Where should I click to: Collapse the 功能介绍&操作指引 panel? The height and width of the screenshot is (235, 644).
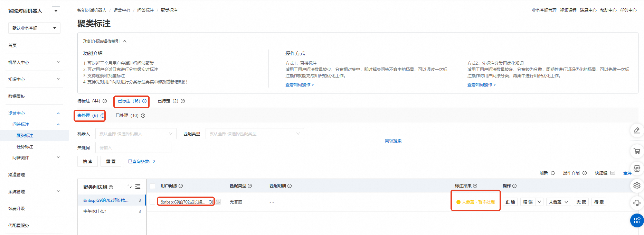click(x=125, y=41)
